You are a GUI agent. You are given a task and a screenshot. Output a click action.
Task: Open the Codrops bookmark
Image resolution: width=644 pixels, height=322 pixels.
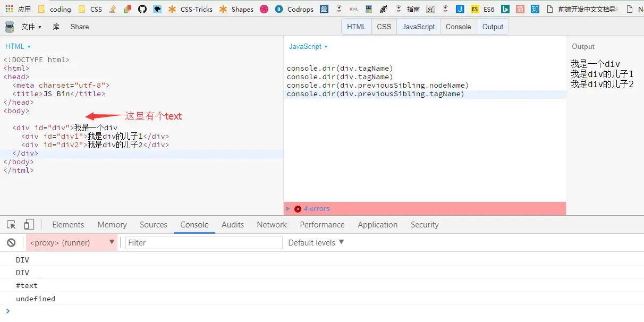[294, 9]
